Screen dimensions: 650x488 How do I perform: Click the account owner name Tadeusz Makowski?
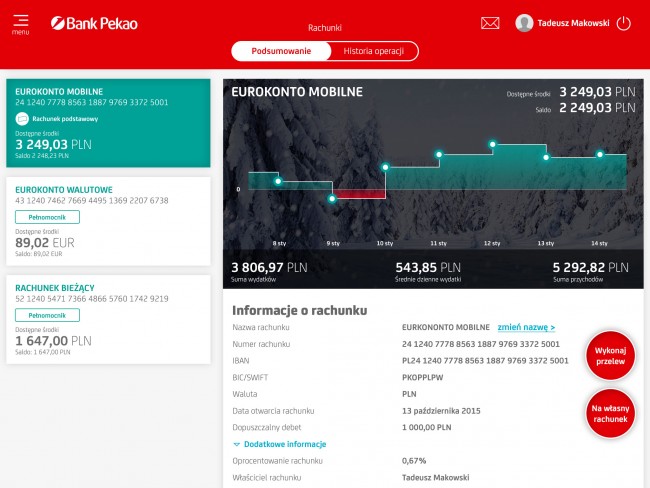point(436,478)
